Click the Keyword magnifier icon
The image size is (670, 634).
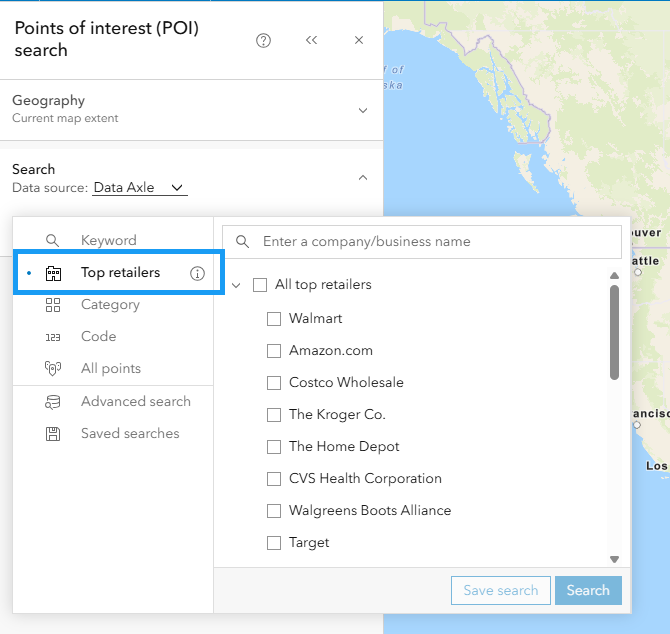(52, 241)
